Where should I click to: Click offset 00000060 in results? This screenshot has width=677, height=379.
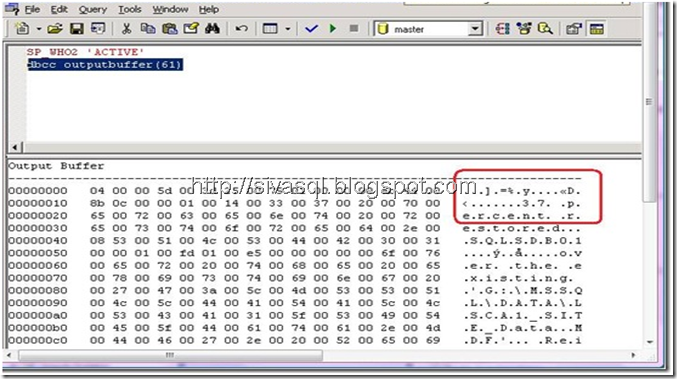pos(38,266)
